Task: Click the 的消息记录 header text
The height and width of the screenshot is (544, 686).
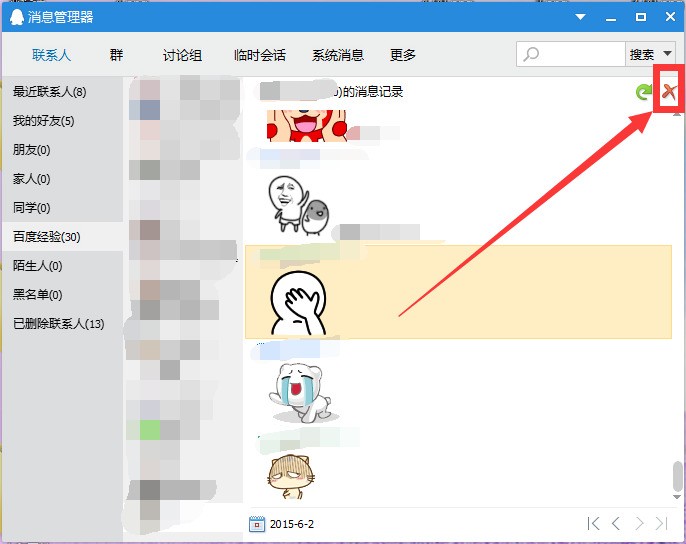Action: pos(374,91)
